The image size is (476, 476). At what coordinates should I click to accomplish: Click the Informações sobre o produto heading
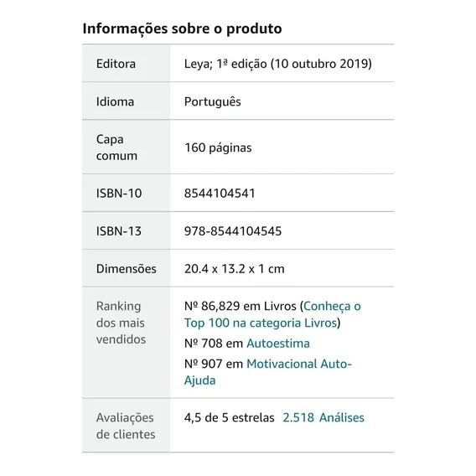pyautogui.click(x=182, y=28)
